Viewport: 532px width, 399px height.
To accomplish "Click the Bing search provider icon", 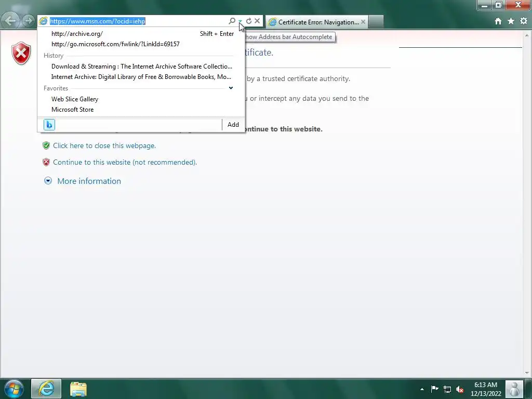I will coord(49,125).
